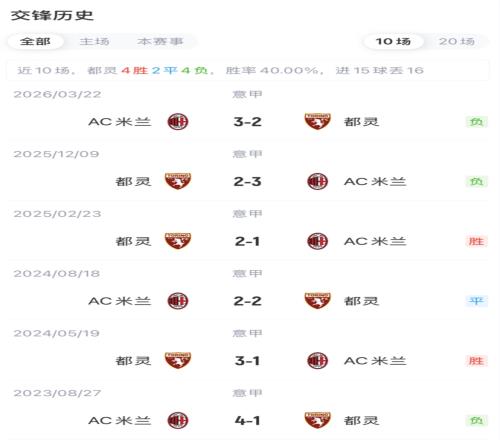Click the 负 result badge for 2026/03/22
This screenshot has width=500, height=440.
pos(477,122)
